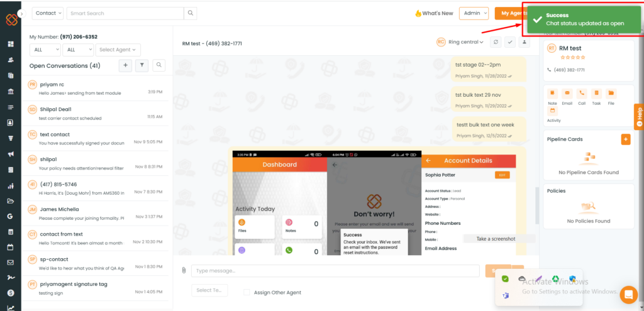The width and height of the screenshot is (644, 311).
Task: Open the signature squiggle icon in the sidebar
Action: [11, 278]
